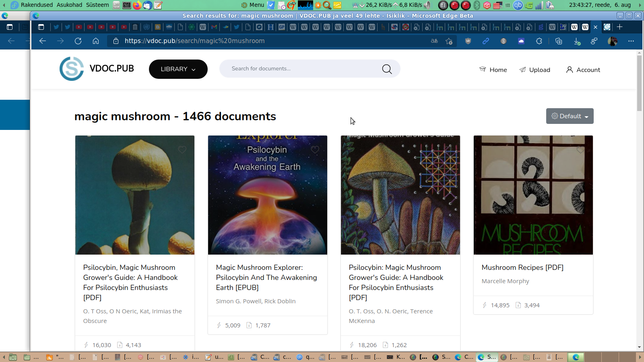Open the Default sort dropdown
This screenshot has width=644, height=362.
[x=570, y=116]
